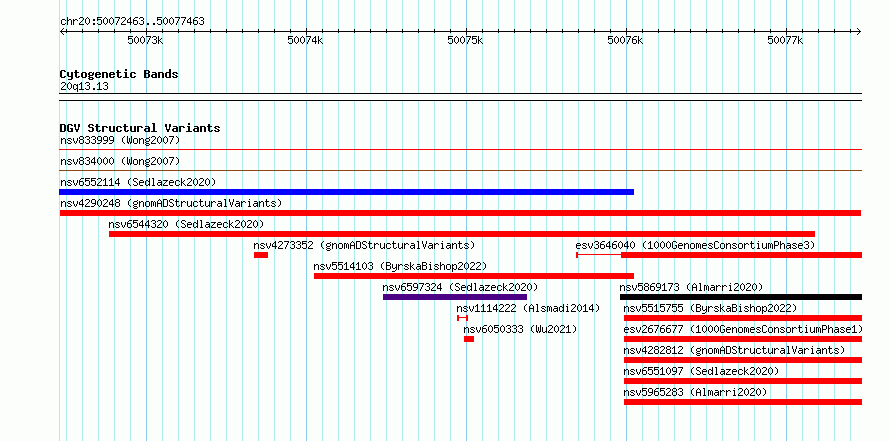Image resolution: width=890 pixels, height=441 pixels.
Task: Select the blue nsv6552114 variant bar
Action: (346, 192)
